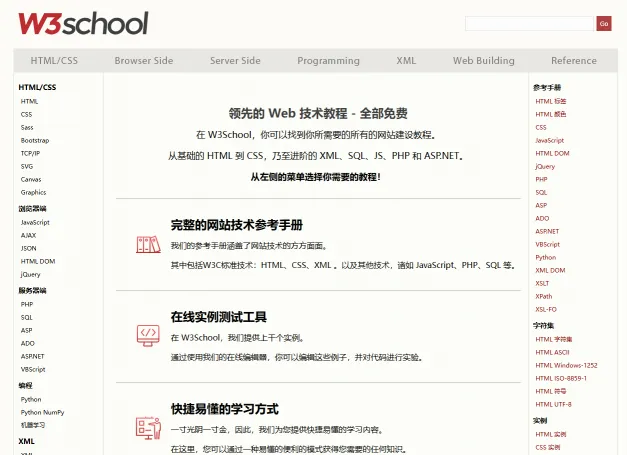The image size is (627, 455).
Task: Open Sass tutorial link
Action: click(27, 127)
